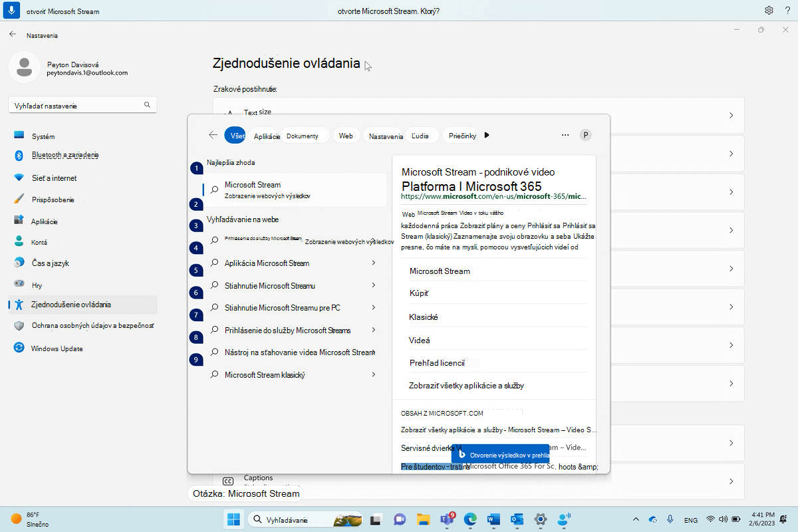This screenshot has height=532, width=798.
Task: Click the taskbar Vyhľadávanie search box
Action: tap(305, 519)
